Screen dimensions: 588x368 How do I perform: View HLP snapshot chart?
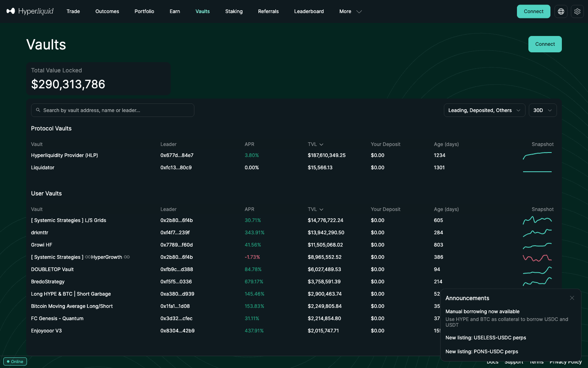pyautogui.click(x=537, y=155)
